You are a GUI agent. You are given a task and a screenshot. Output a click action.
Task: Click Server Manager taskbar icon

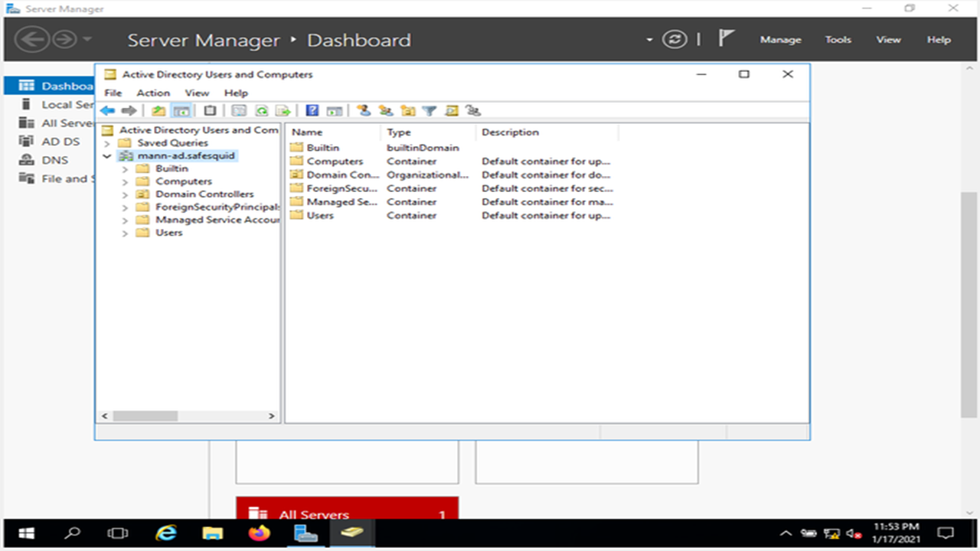[x=306, y=533]
